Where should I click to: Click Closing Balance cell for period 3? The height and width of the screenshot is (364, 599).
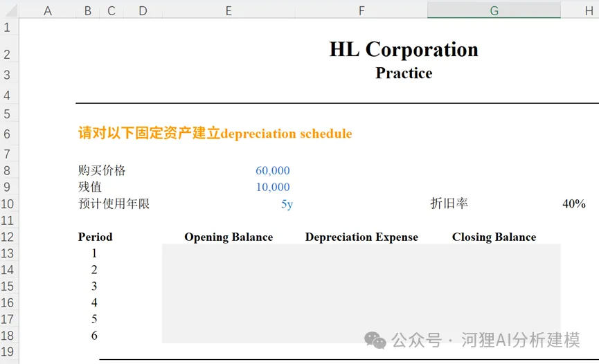(494, 286)
